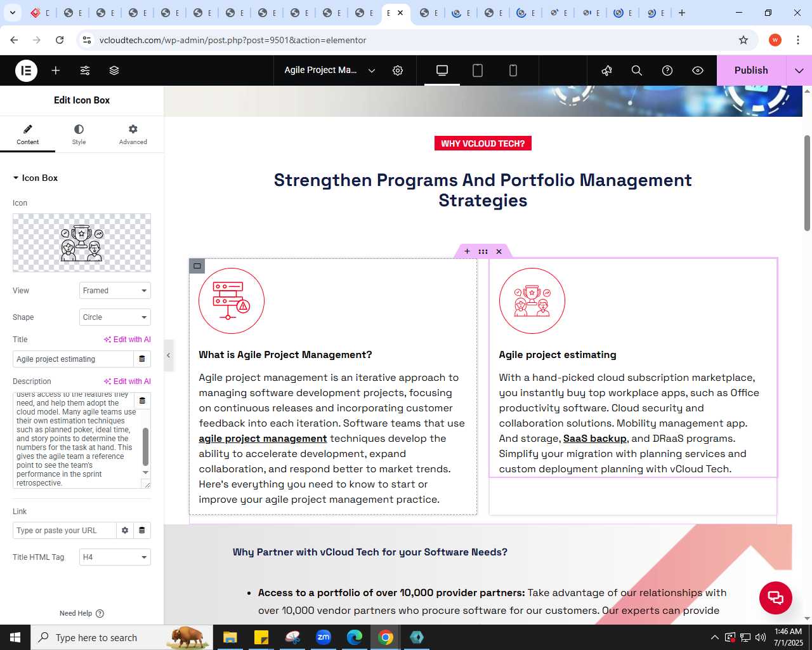Click the Link URL input field
812x650 pixels.
64,531
